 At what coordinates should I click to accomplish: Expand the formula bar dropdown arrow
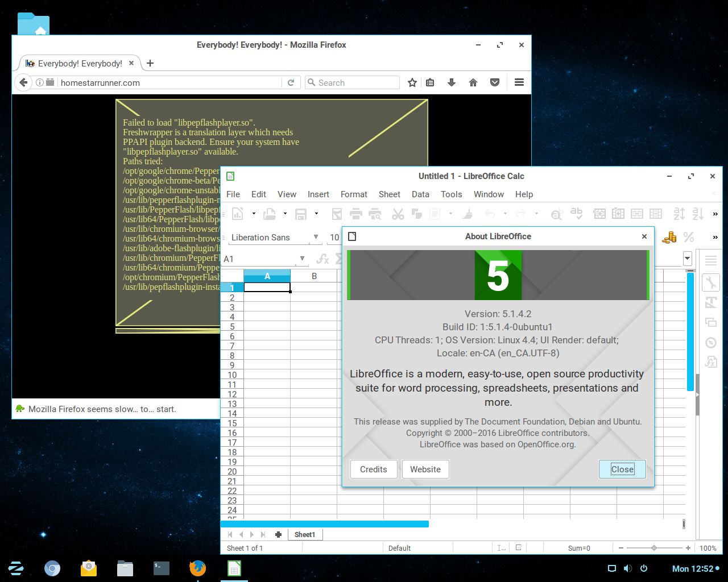coord(688,259)
